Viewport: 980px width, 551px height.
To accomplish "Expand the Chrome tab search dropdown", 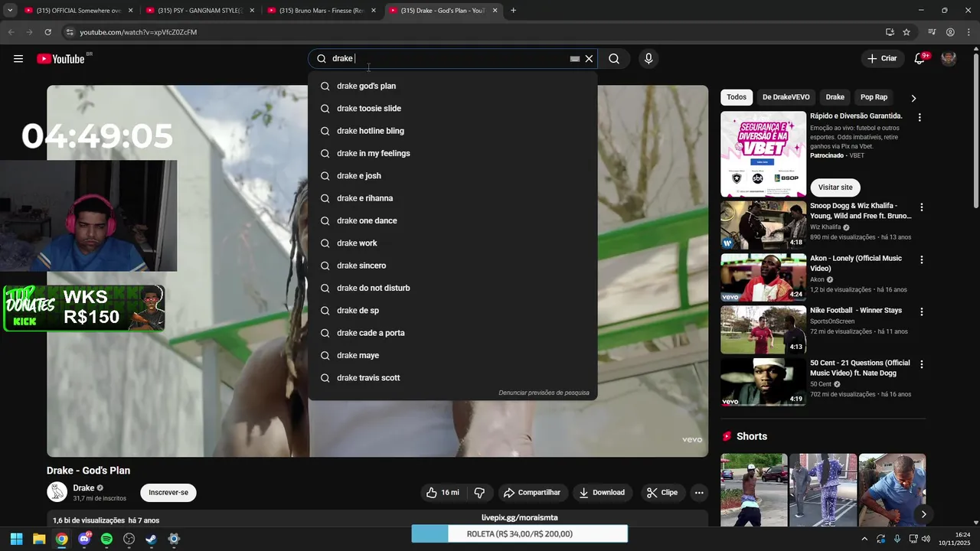I will 10,11.
